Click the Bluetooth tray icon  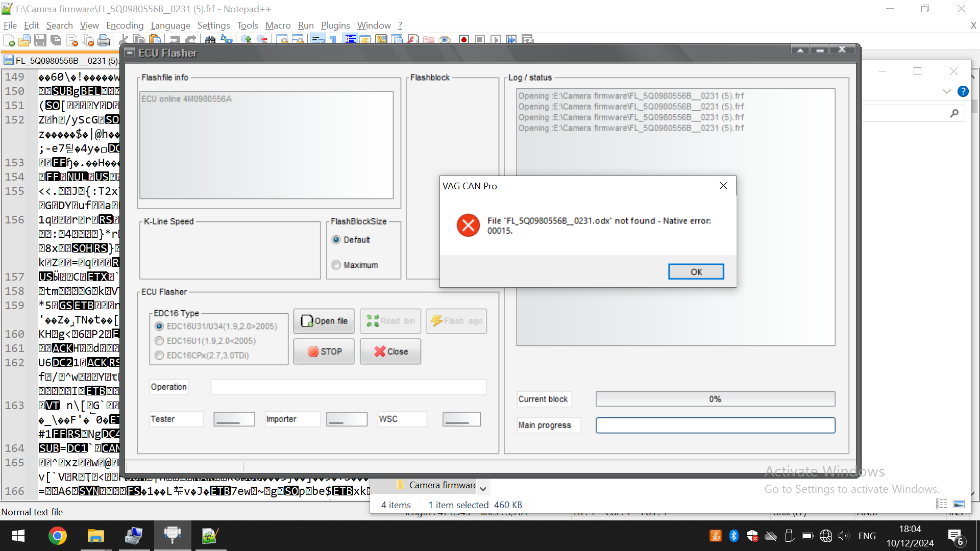tap(733, 536)
